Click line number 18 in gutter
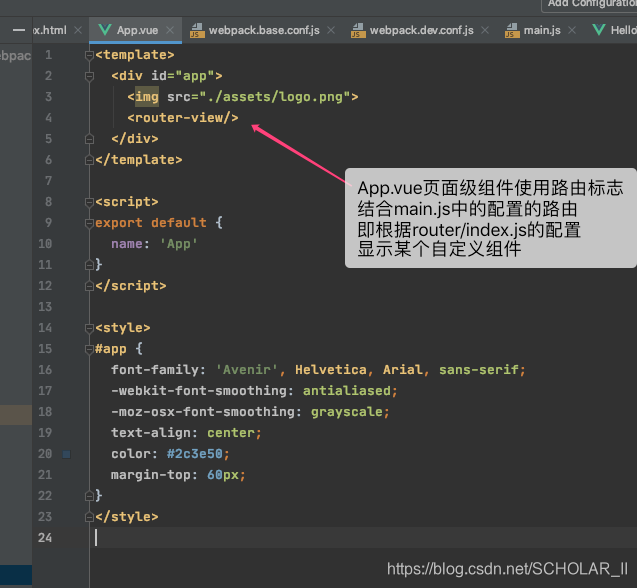 point(45,412)
